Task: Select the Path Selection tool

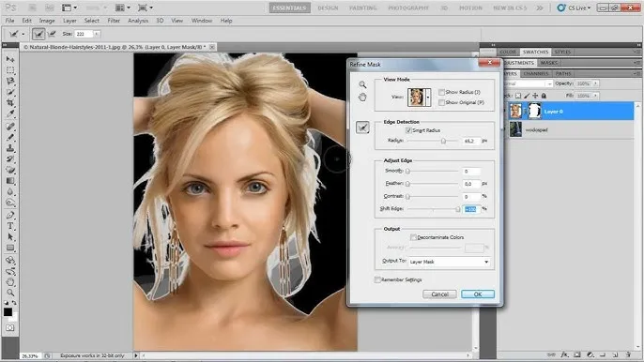Action: 10,237
